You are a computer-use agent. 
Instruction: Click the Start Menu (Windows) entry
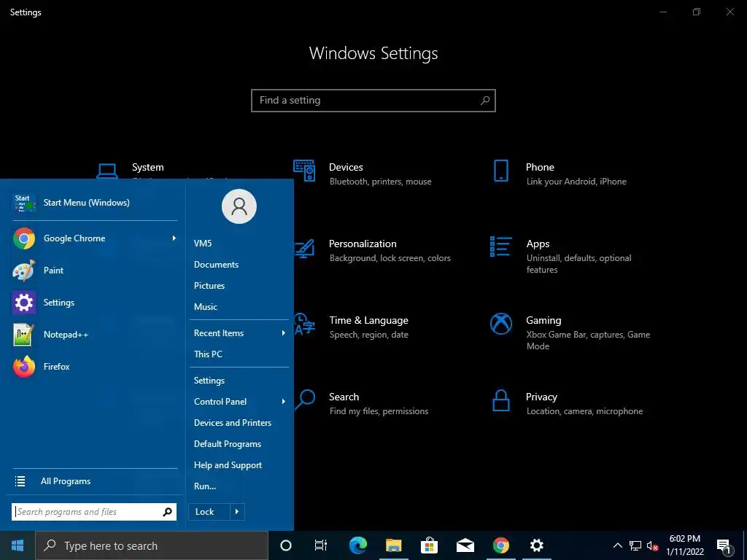pyautogui.click(x=96, y=203)
